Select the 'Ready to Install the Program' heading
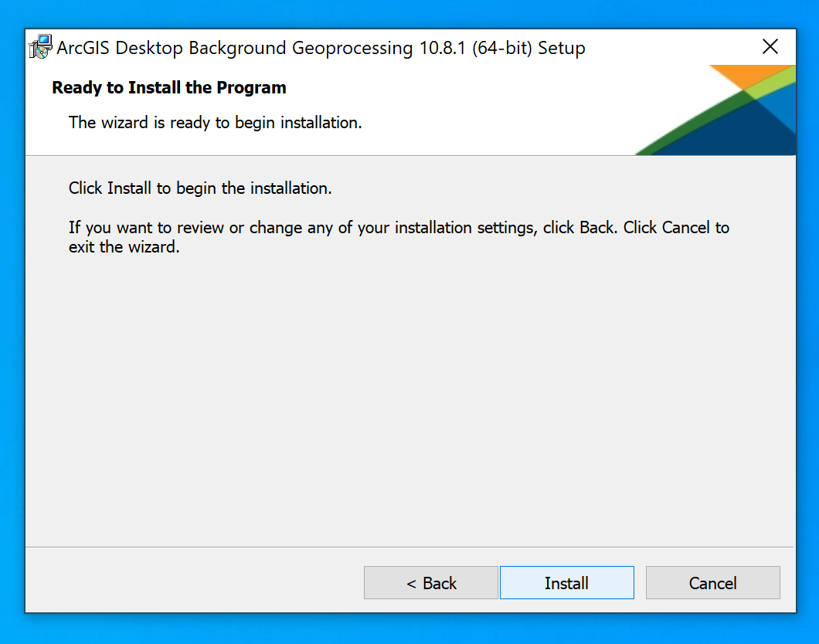Screen dimensions: 819x644 168,88
